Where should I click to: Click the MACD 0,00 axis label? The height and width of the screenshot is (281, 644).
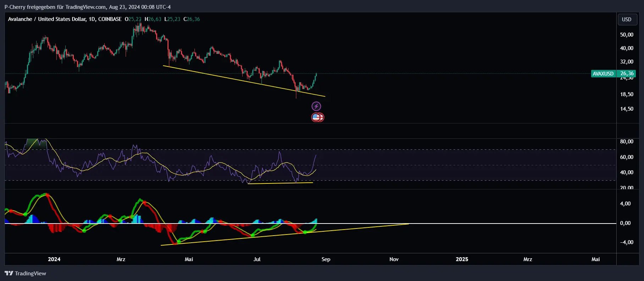(625, 223)
